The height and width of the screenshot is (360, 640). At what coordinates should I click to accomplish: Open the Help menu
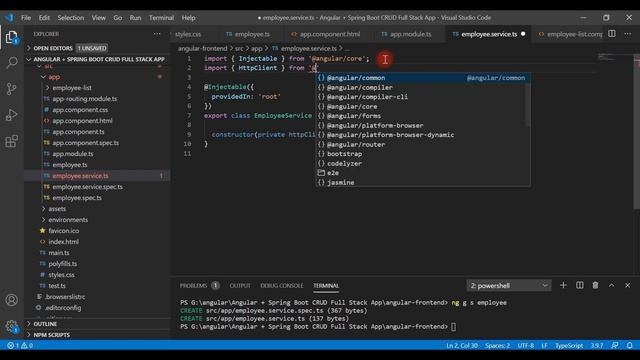[x=188, y=18]
